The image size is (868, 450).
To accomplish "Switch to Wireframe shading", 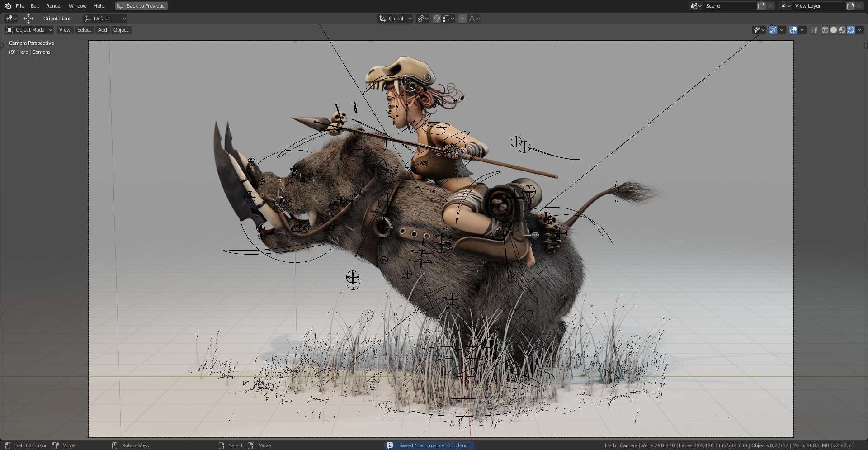I will [x=825, y=30].
